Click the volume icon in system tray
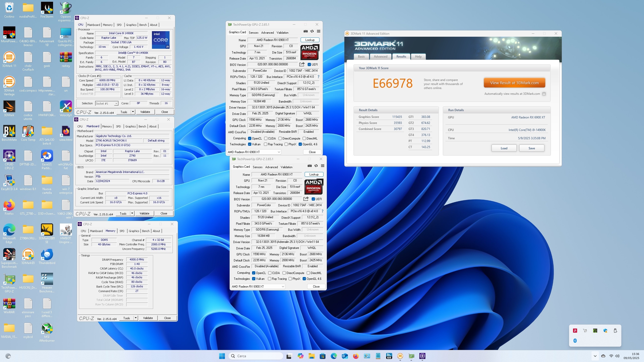Viewport: 644px width, 362px height. (617, 356)
